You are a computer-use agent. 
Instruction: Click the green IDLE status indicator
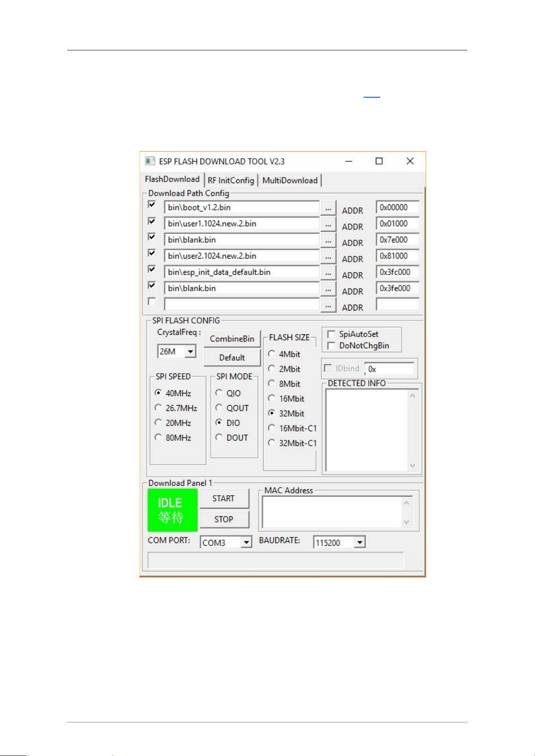point(173,510)
